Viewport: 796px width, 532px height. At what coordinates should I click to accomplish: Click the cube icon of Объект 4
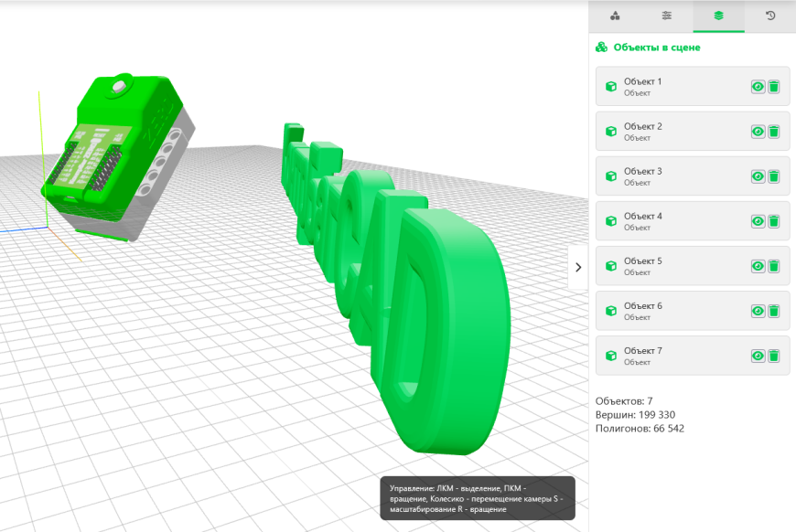click(610, 219)
